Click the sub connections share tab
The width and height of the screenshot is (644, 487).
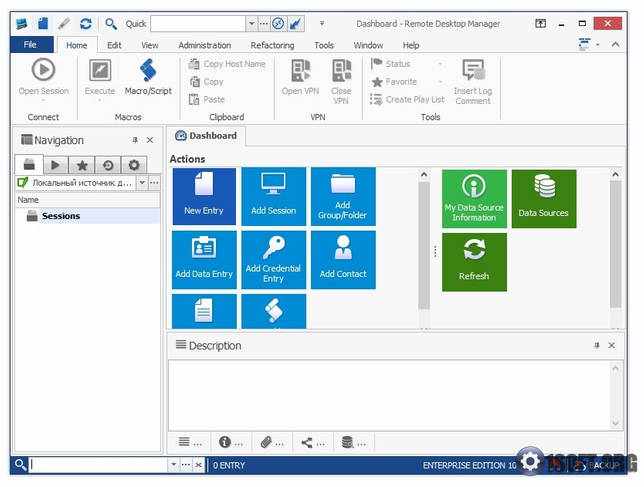[x=313, y=442]
